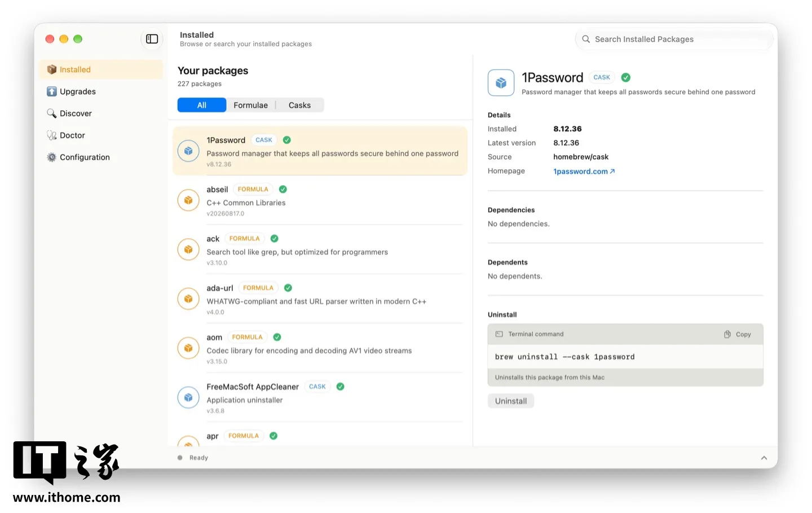The image size is (812, 513).
Task: Click the Ready status text
Action: 198,458
